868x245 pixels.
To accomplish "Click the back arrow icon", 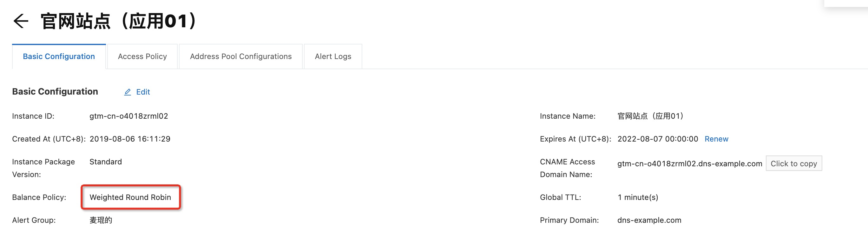I will (x=21, y=21).
